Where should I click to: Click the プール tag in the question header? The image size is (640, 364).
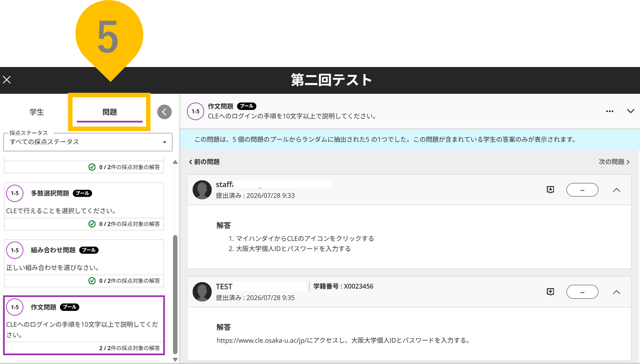pyautogui.click(x=247, y=106)
